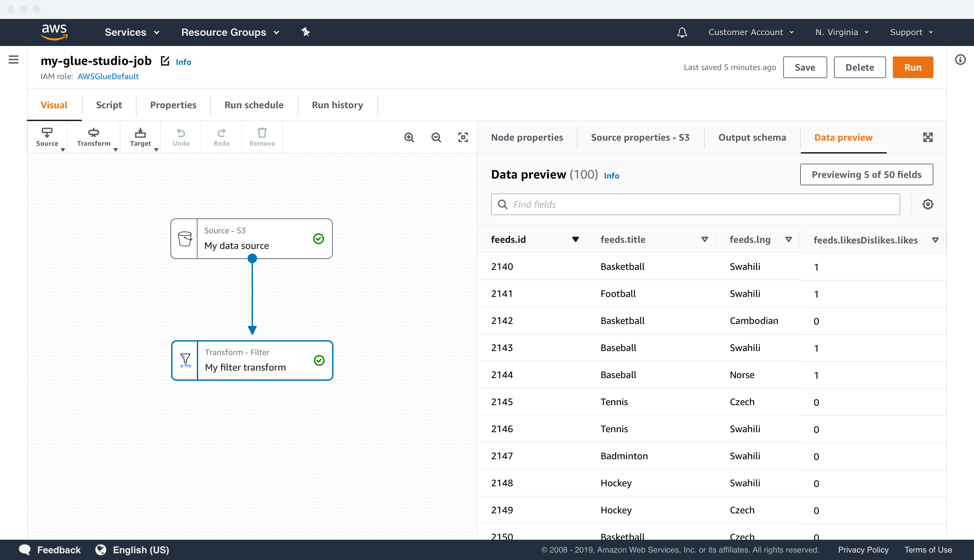Zoom out on the canvas
This screenshot has width=974, height=560.
(x=436, y=137)
